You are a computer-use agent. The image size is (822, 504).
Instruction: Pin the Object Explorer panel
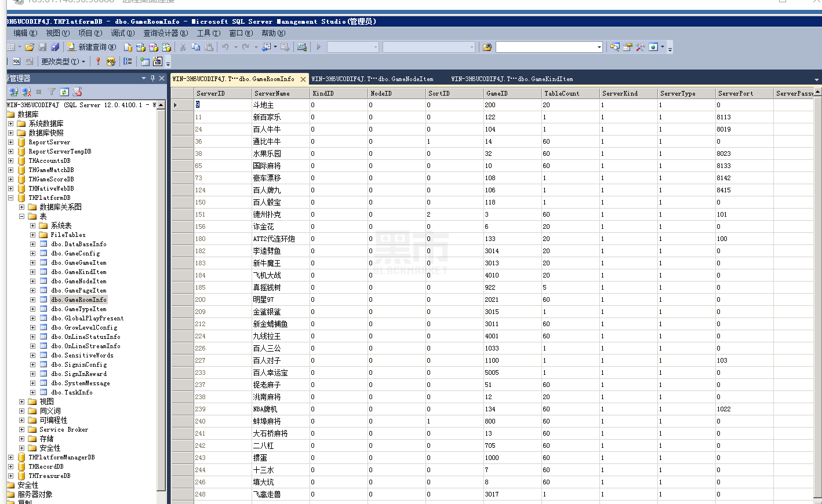coord(153,78)
